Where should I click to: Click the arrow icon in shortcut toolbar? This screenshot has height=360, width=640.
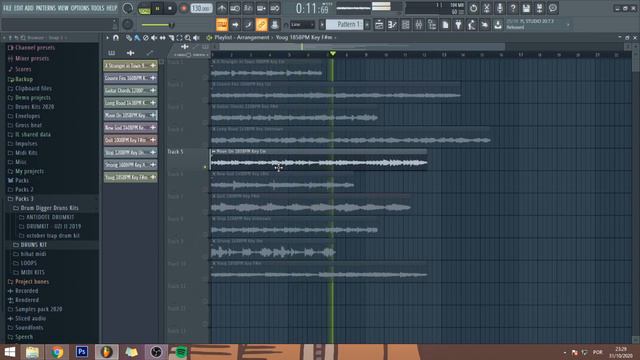(x=235, y=24)
